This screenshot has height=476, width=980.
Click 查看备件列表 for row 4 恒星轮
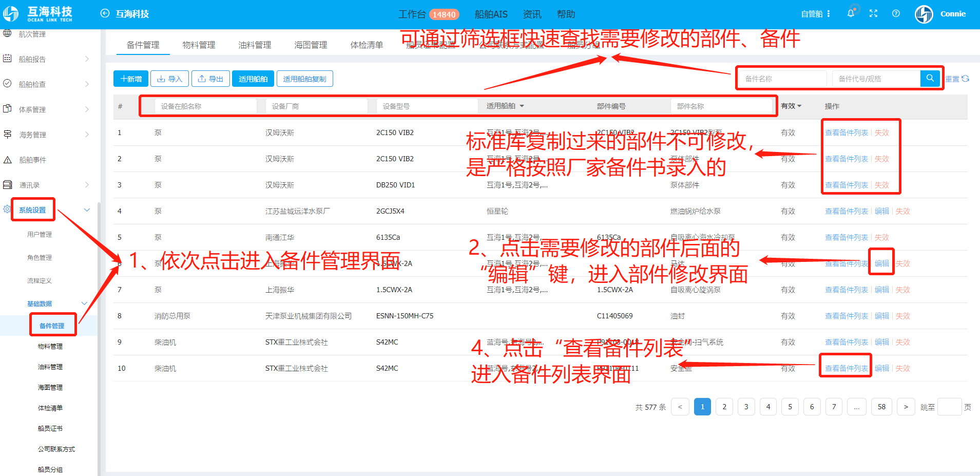pyautogui.click(x=847, y=211)
